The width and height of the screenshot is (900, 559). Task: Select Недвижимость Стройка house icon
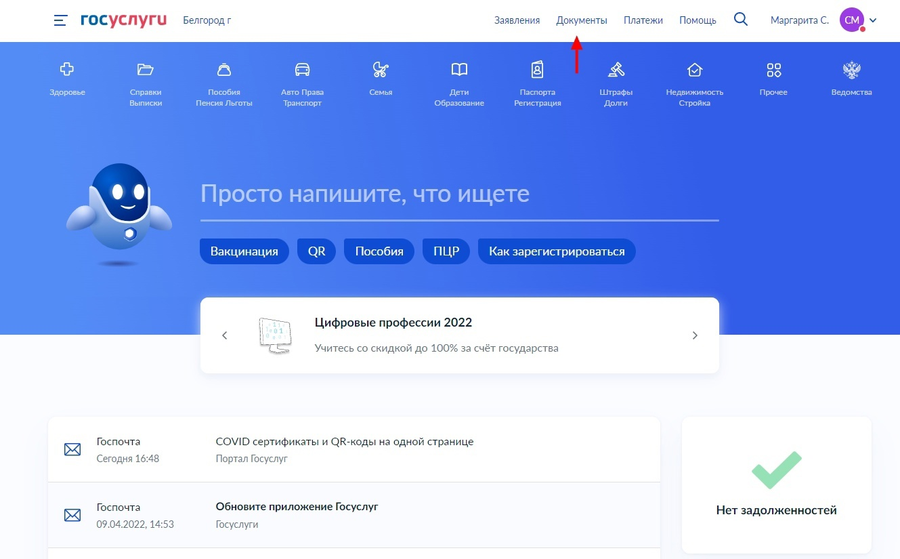tap(694, 70)
